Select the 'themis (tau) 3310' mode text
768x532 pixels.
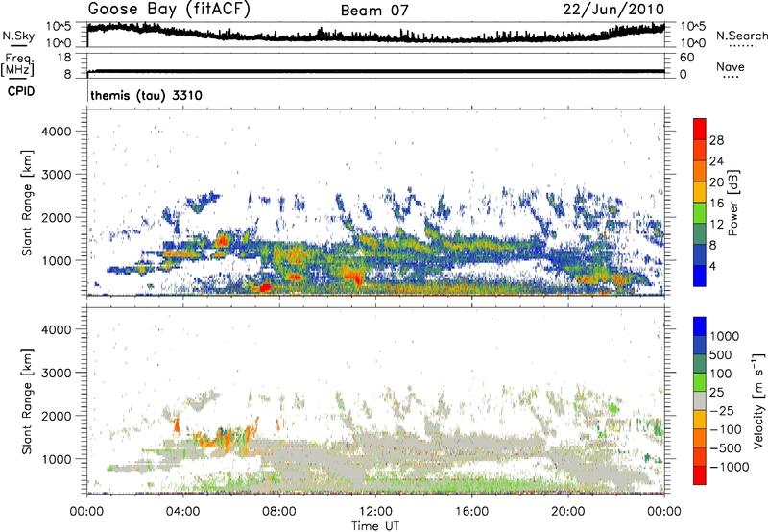click(x=147, y=95)
